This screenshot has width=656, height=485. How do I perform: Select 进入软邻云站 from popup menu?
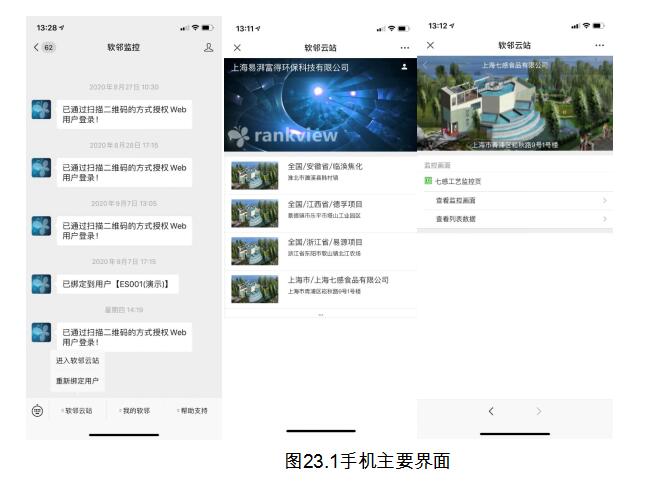tap(77, 360)
